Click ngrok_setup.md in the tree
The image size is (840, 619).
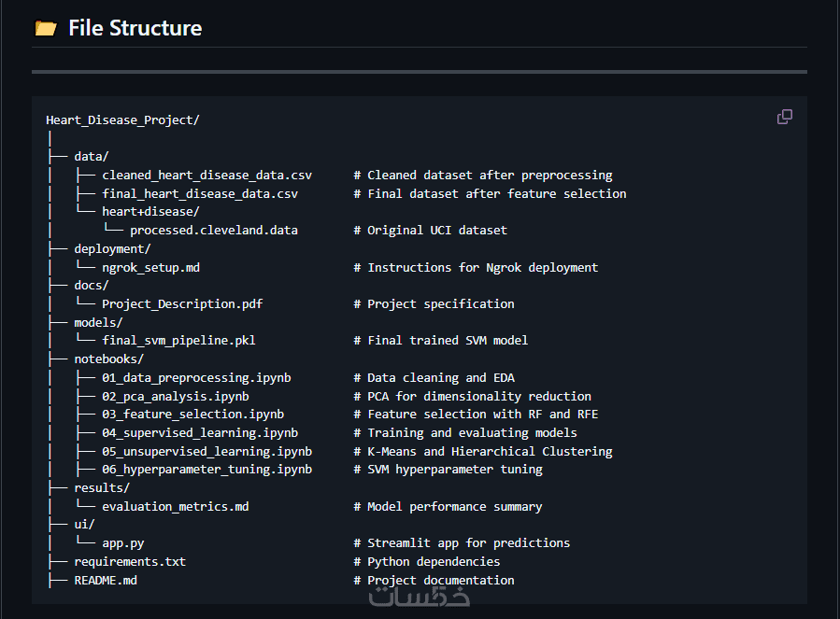[x=150, y=267]
